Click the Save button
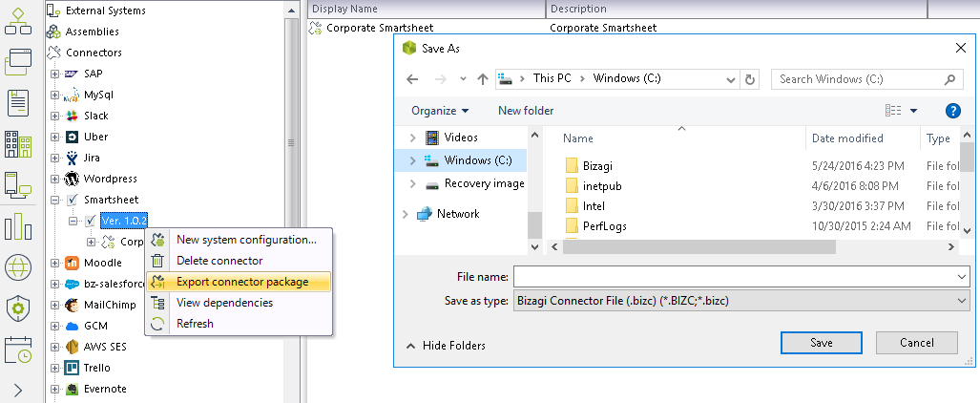This screenshot has width=980, height=403. [x=822, y=343]
